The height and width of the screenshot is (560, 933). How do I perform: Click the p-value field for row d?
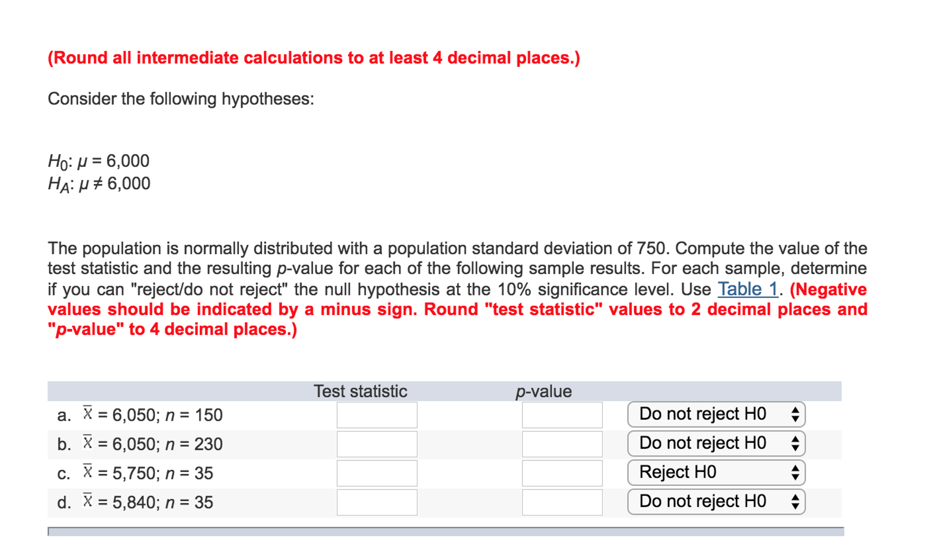[562, 502]
